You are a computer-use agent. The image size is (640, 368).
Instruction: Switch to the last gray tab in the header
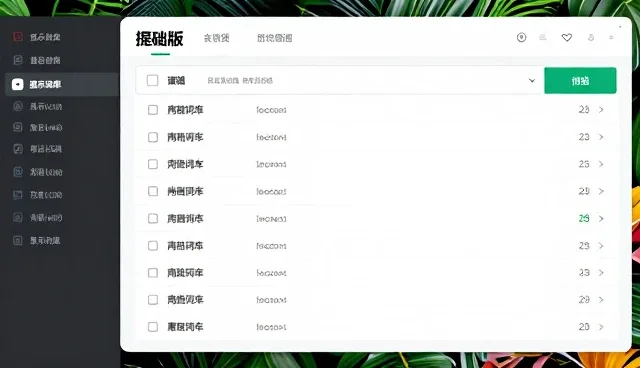coord(274,38)
